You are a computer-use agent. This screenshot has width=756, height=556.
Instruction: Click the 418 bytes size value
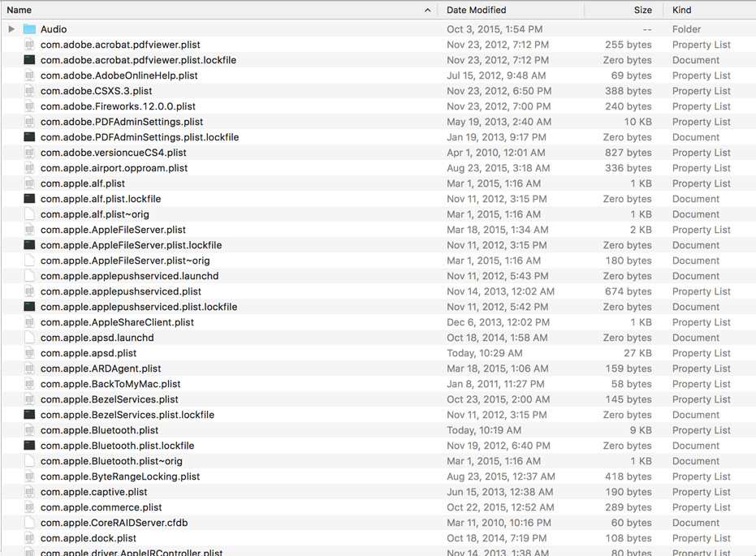(x=629, y=476)
